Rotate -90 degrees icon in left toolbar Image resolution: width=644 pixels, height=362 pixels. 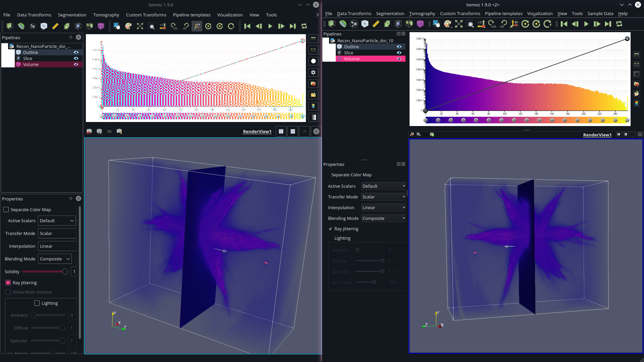coord(185,26)
